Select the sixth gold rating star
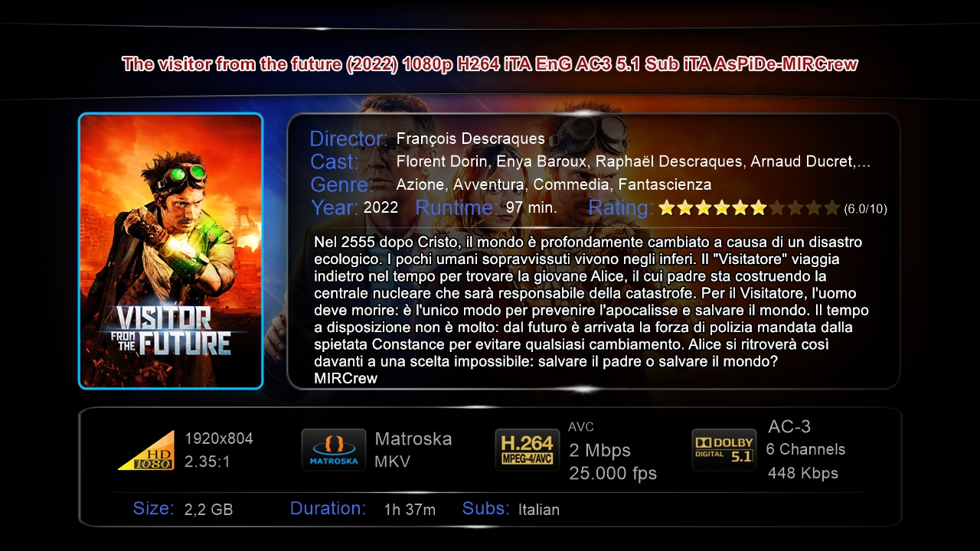 (758, 207)
